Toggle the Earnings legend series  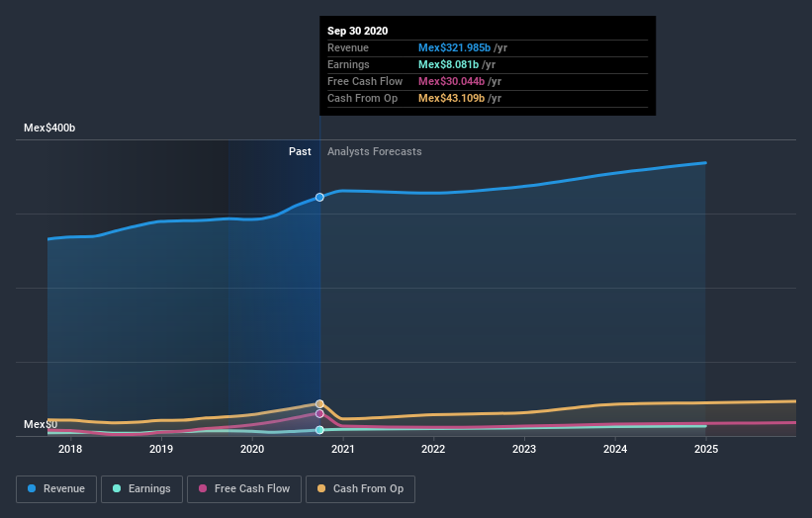141,489
